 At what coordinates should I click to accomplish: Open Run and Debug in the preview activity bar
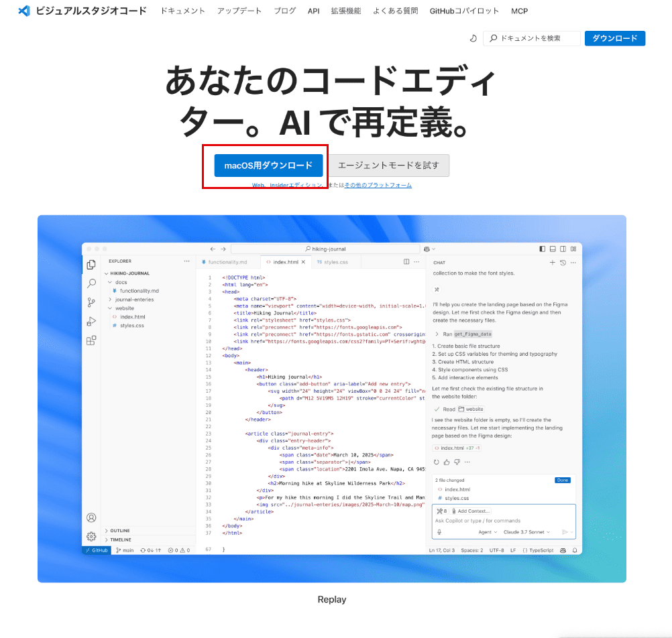point(91,322)
